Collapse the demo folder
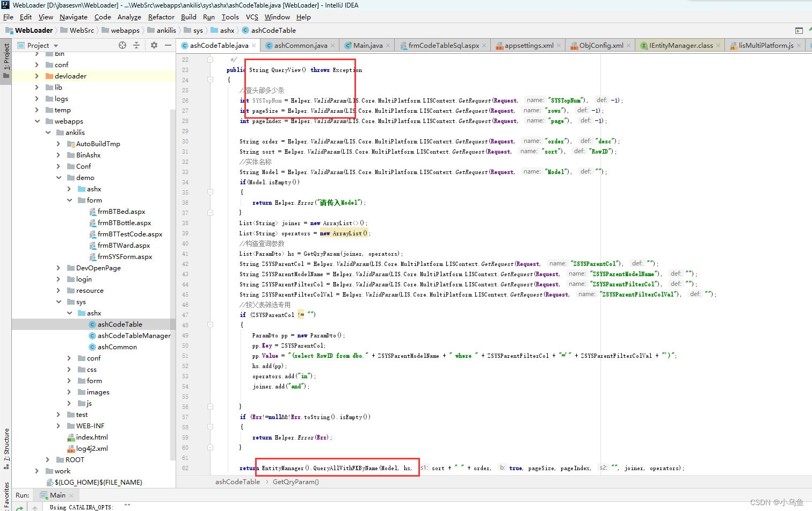 pyautogui.click(x=59, y=178)
